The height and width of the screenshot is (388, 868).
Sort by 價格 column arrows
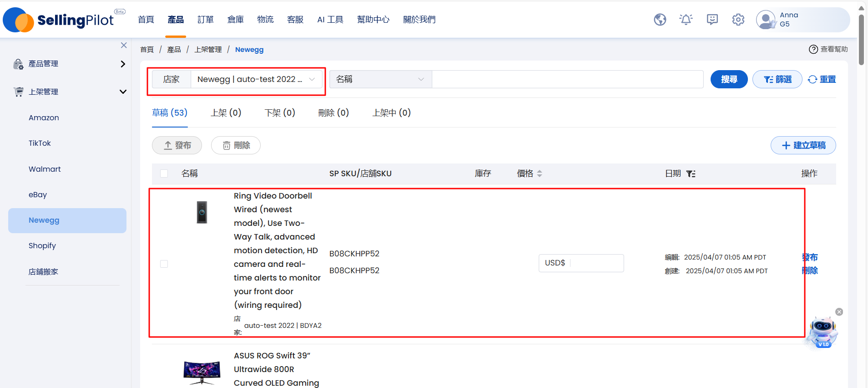[x=540, y=174]
